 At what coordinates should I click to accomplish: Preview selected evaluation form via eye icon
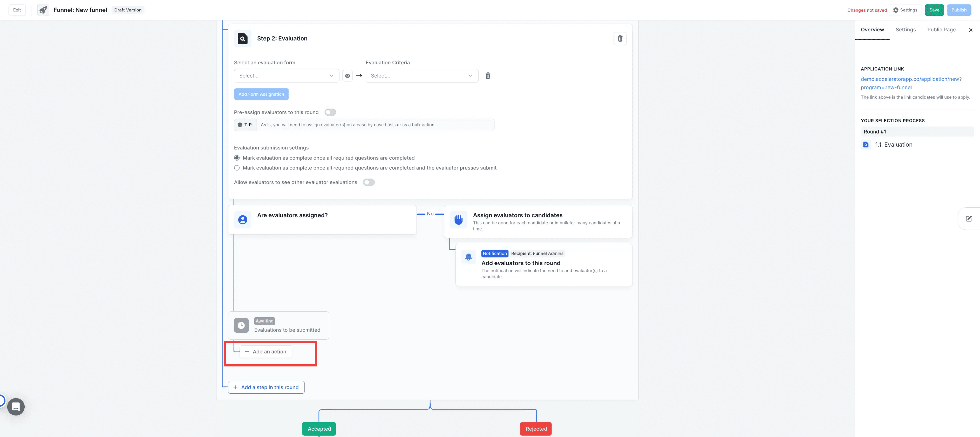click(x=347, y=76)
